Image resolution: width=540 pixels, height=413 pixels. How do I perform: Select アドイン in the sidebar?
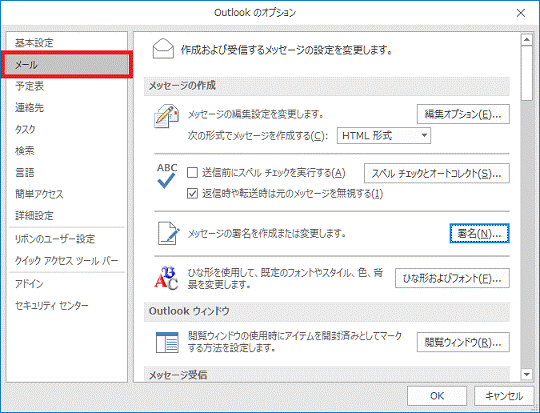point(66,283)
